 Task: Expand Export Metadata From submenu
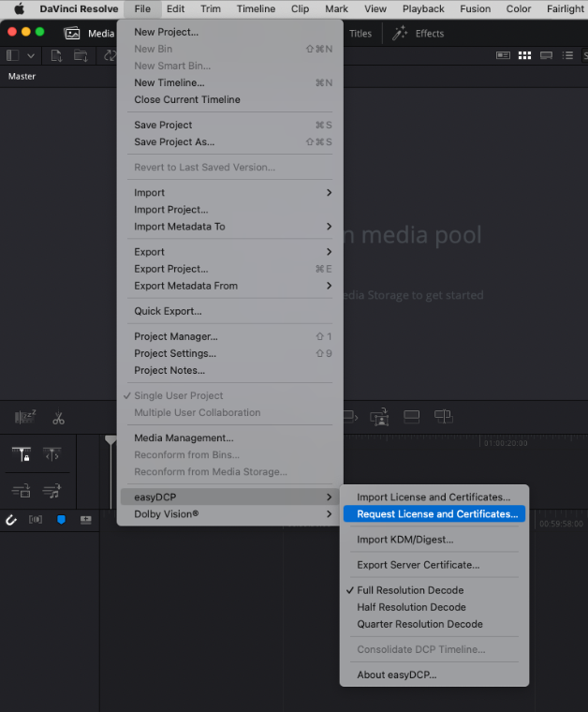point(230,286)
